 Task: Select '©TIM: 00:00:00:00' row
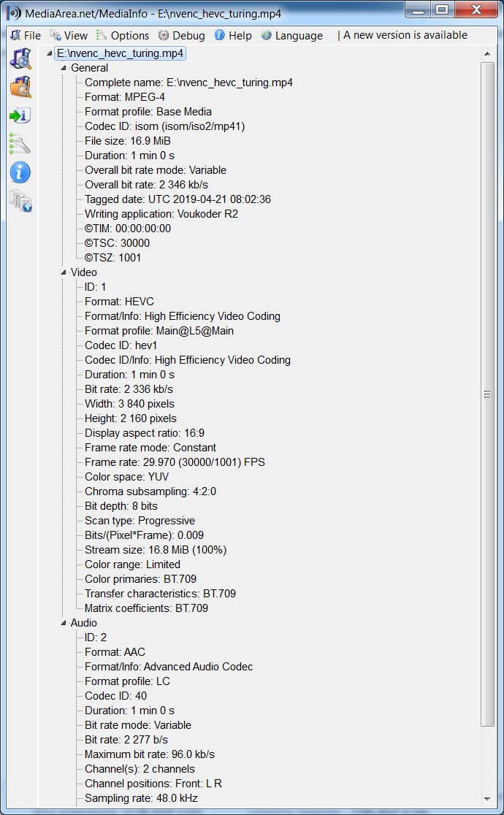128,228
